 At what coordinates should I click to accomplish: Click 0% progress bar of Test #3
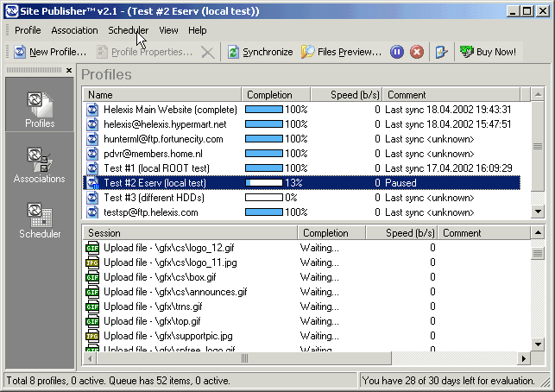(264, 198)
